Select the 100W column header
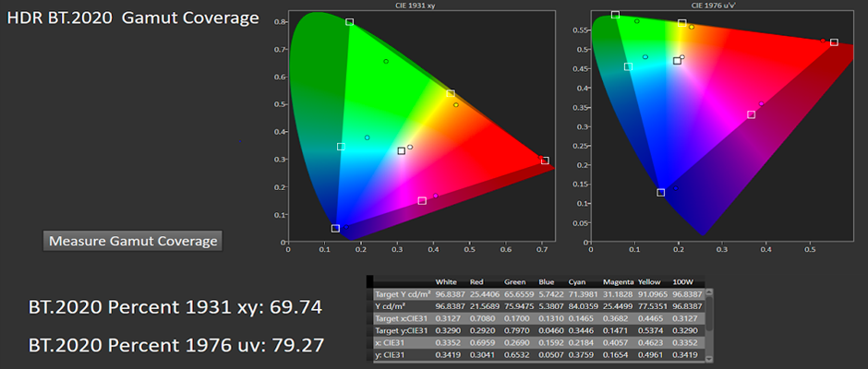Screen dimensions: 868x369 click(x=682, y=282)
